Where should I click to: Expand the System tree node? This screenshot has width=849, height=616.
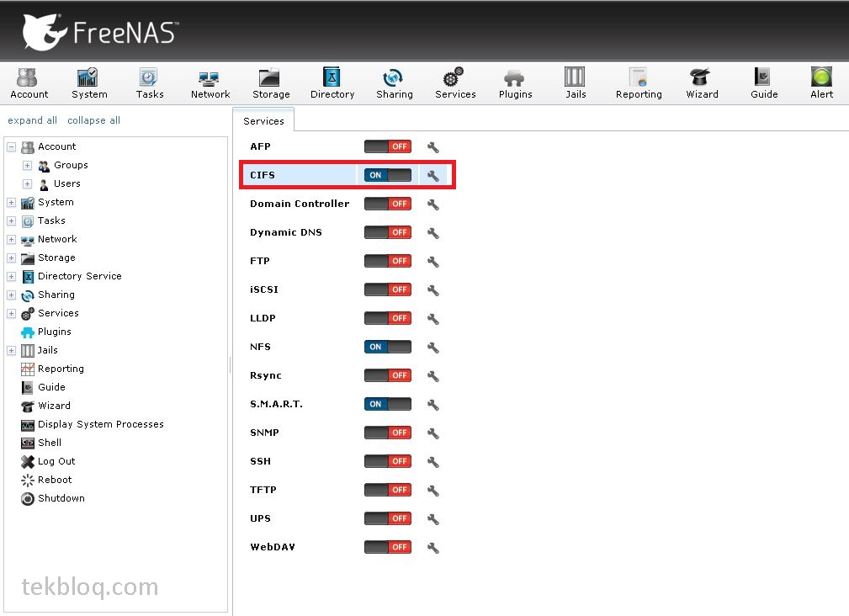point(12,203)
